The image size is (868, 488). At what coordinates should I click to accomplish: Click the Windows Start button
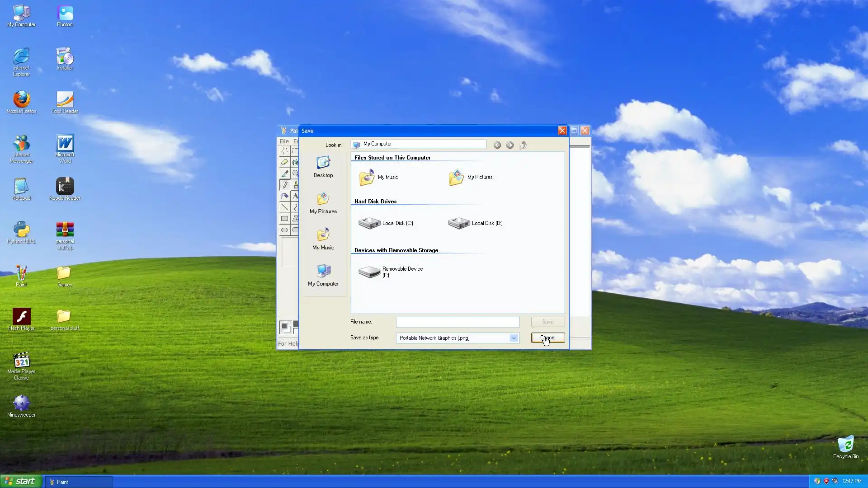pyautogui.click(x=21, y=482)
